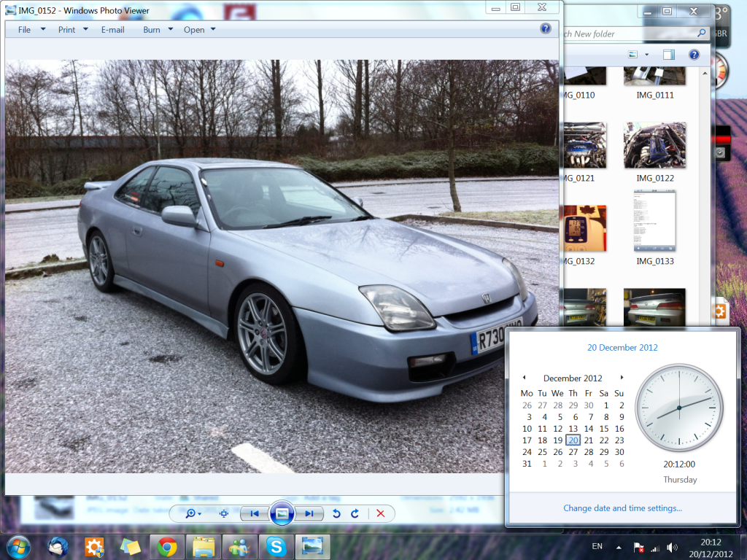Open the Action Center flag icon
Screen dimensions: 747x560
638,548
